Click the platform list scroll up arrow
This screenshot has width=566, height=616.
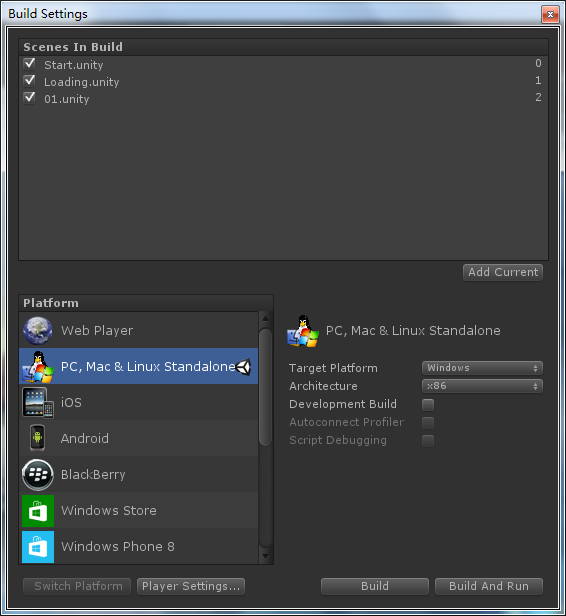pyautogui.click(x=266, y=318)
